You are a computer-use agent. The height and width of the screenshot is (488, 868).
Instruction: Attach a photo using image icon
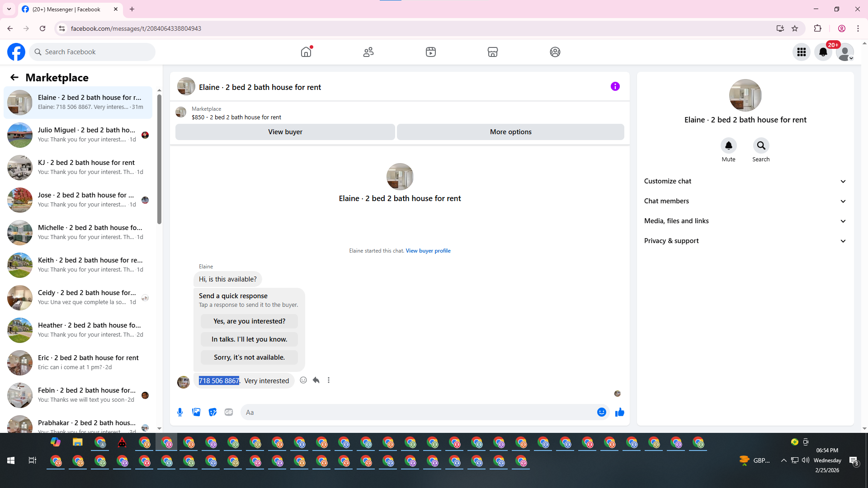pyautogui.click(x=196, y=412)
